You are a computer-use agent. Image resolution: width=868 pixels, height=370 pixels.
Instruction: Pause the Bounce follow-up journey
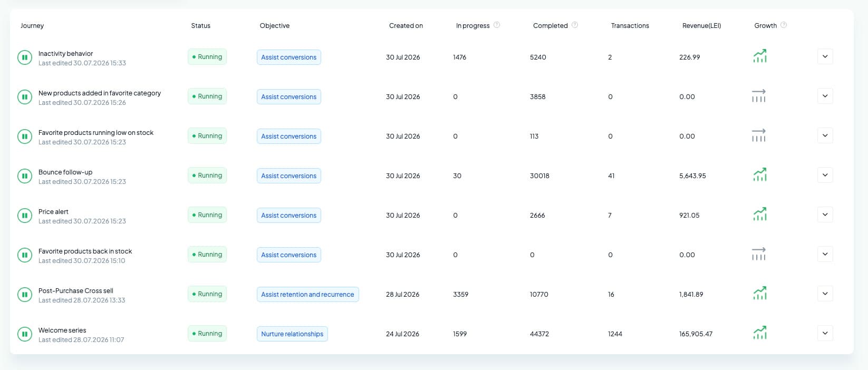coord(25,176)
